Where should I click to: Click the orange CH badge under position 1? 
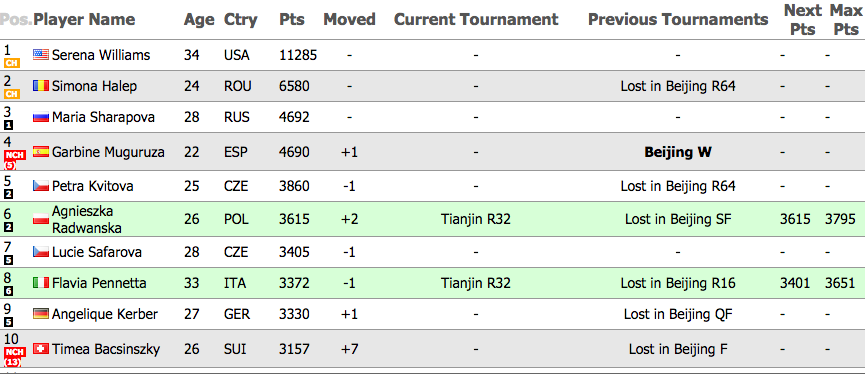pyautogui.click(x=12, y=63)
